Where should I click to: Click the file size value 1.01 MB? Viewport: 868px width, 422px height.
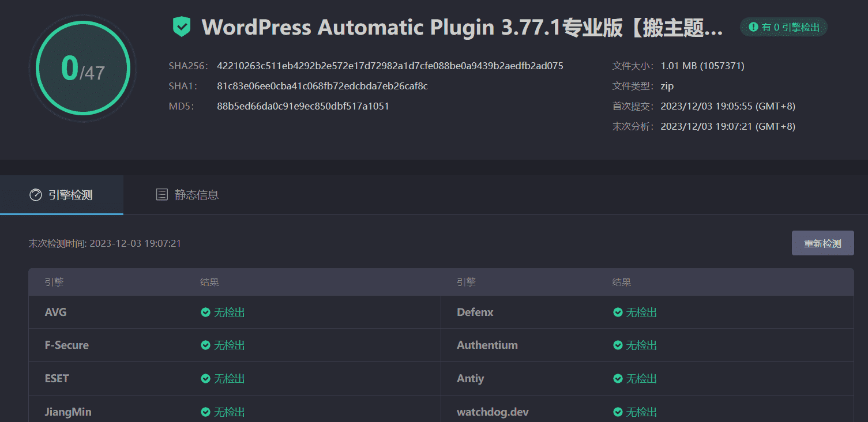pyautogui.click(x=702, y=66)
